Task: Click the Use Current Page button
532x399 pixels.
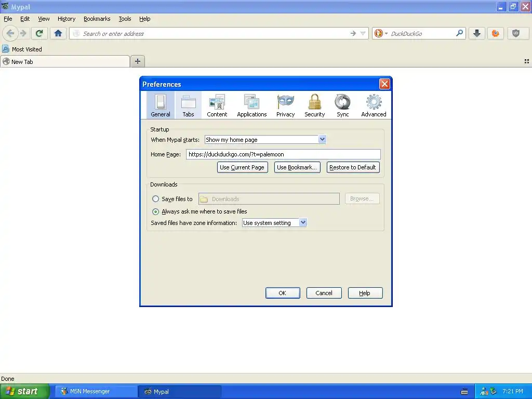Action: [242, 167]
